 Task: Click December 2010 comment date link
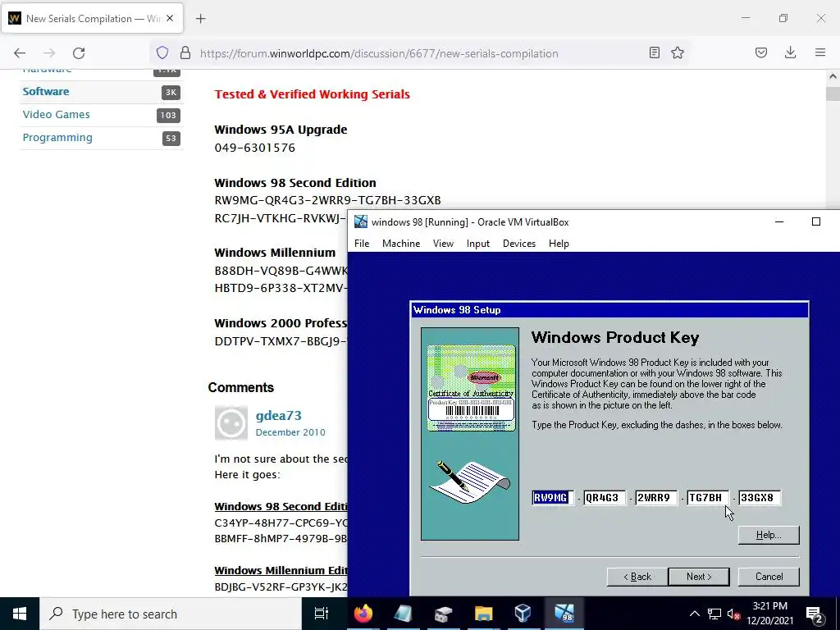tap(290, 432)
